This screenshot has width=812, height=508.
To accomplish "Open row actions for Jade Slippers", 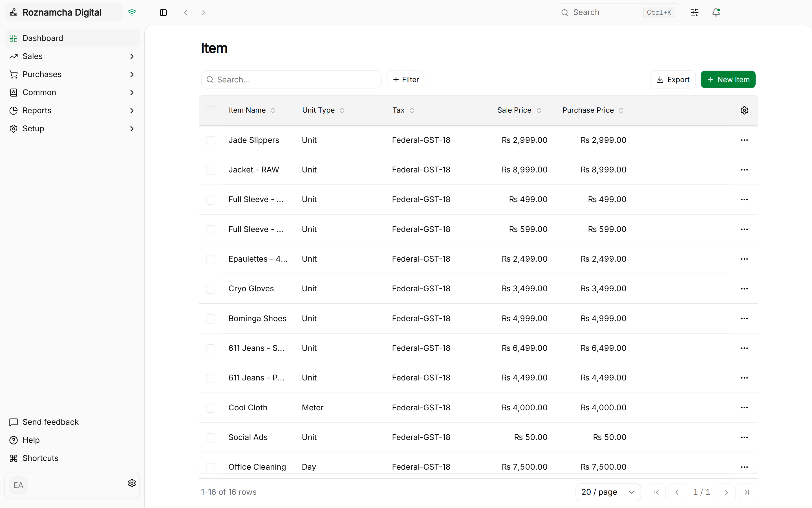I will pos(744,140).
